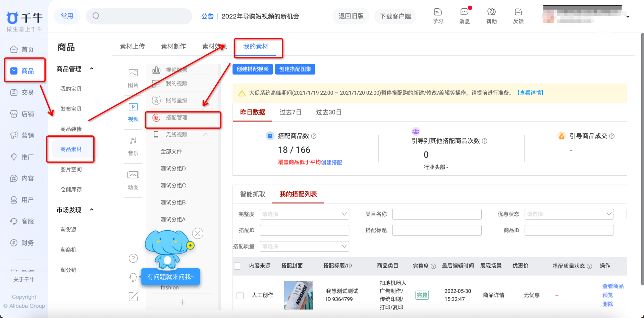This screenshot has height=318, width=644.
Task: Toggle the select-all checkbox in table header
Action: point(237,266)
